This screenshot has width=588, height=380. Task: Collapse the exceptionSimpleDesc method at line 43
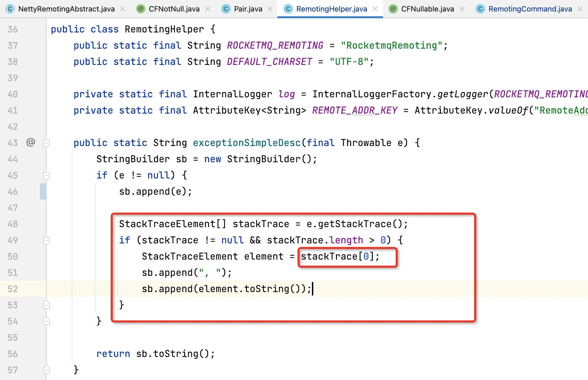coord(46,143)
